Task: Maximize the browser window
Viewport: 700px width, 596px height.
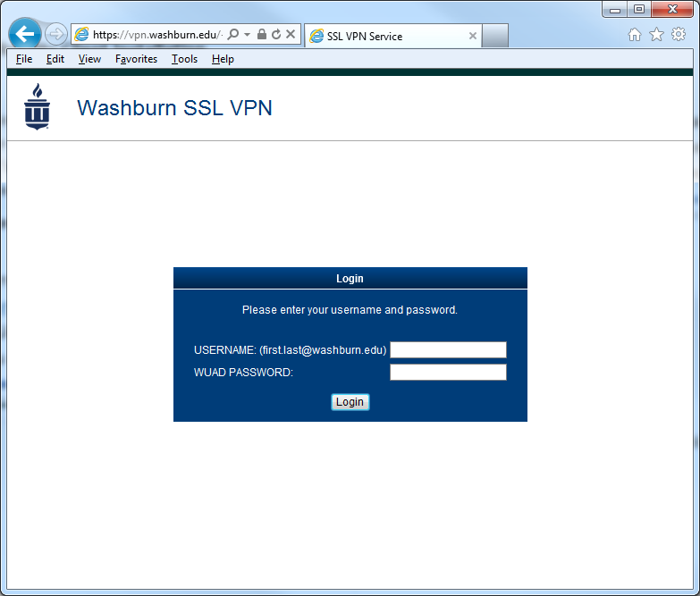Action: (x=639, y=9)
